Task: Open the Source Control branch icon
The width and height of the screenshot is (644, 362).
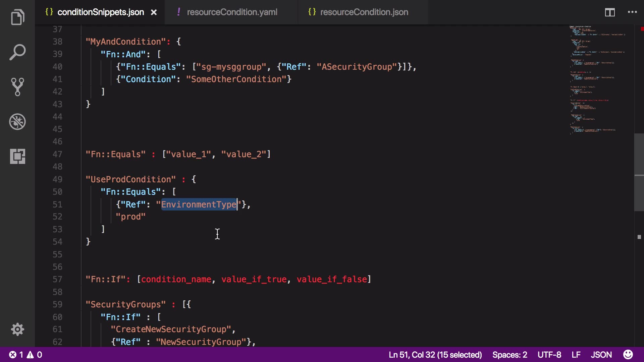Action: [x=17, y=87]
